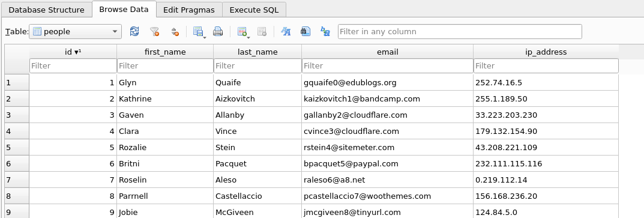Select the email kaizkovitch1@bandcamp.com

(388, 98)
